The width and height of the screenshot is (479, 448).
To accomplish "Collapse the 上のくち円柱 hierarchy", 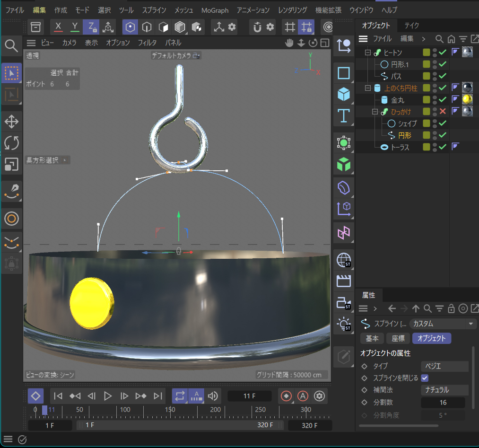I will [x=367, y=88].
